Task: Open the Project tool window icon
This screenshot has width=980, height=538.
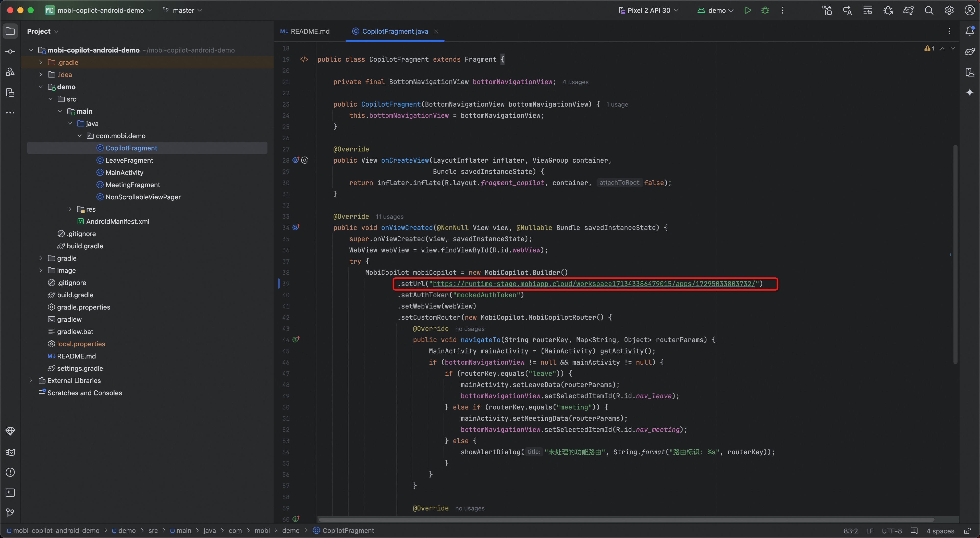Action: [x=10, y=31]
